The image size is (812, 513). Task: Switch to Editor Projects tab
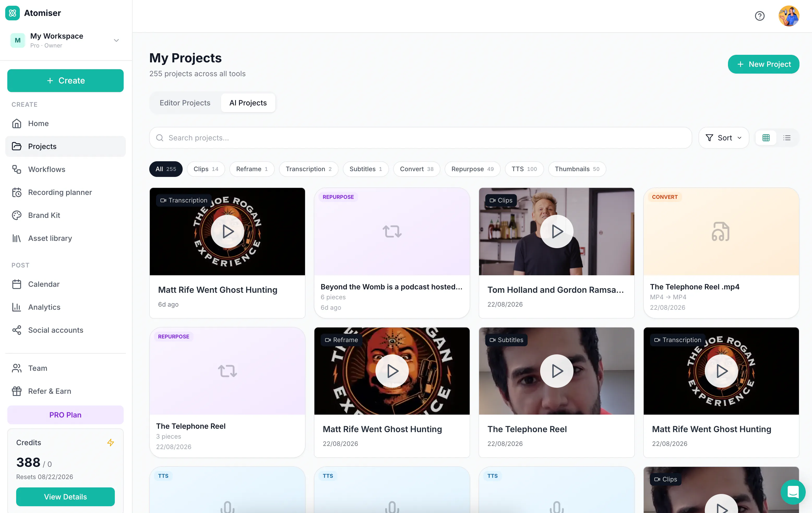pos(185,103)
